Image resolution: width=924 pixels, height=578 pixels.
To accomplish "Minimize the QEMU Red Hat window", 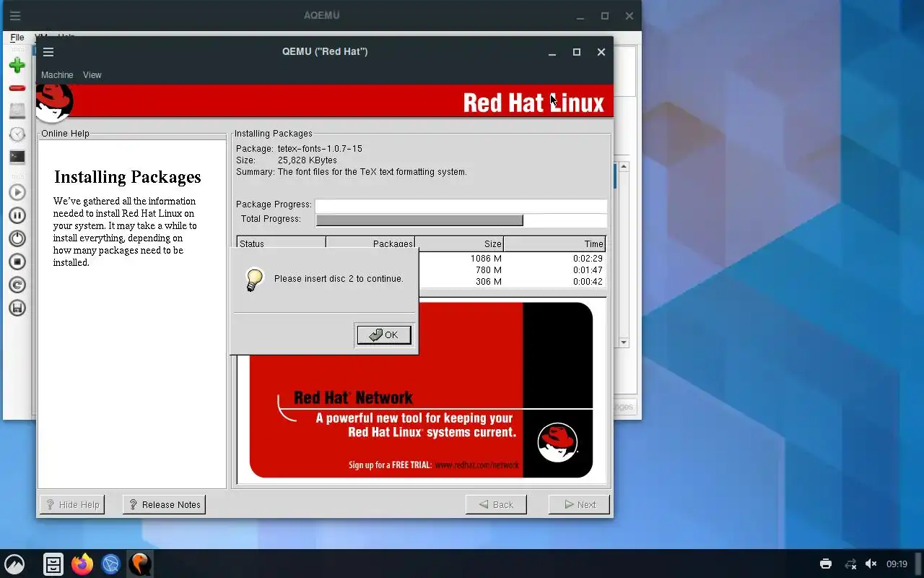I will [552, 52].
